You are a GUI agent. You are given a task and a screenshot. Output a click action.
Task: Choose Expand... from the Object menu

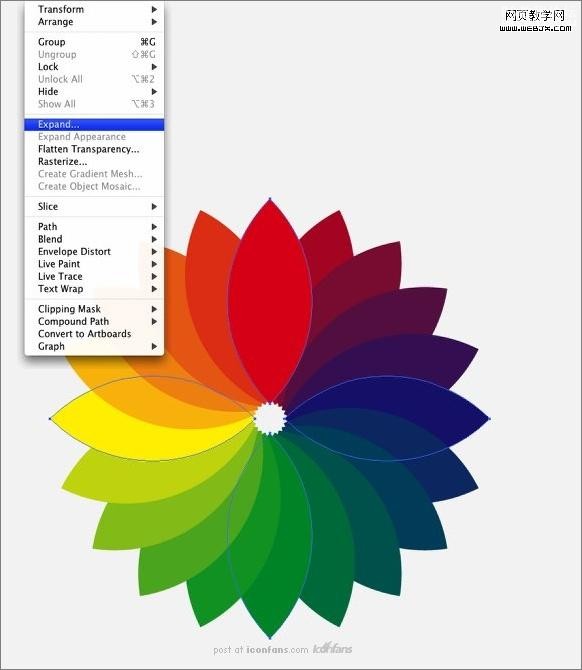pos(94,124)
